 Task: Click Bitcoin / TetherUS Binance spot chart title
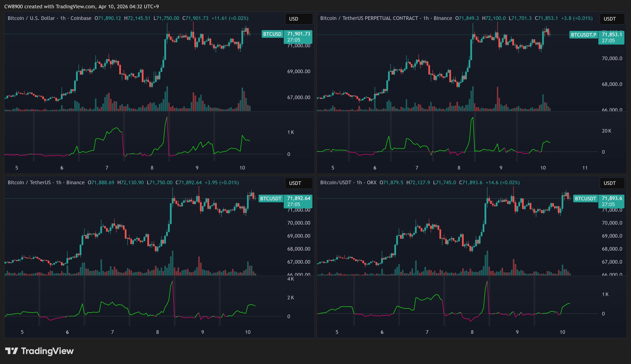click(x=29, y=182)
